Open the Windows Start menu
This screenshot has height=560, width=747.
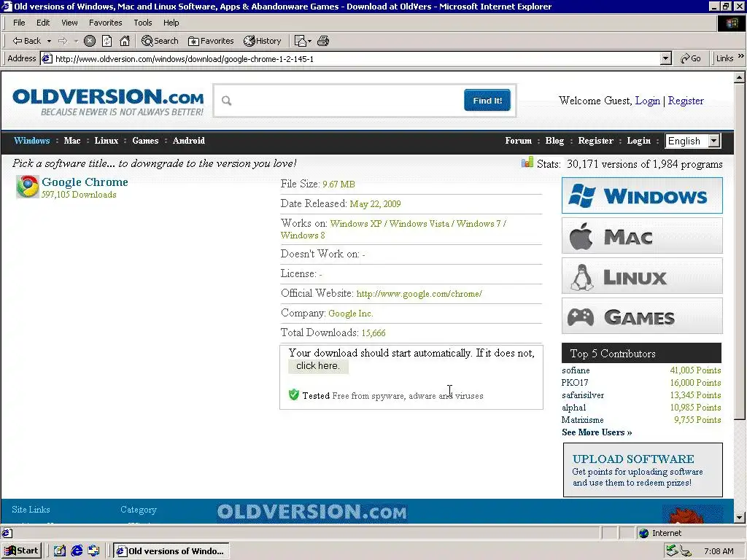21,551
